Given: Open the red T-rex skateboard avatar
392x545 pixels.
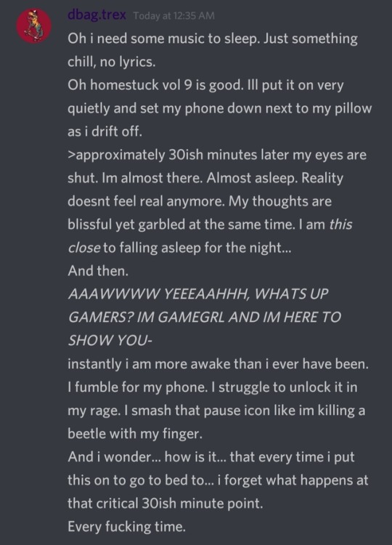Looking at the screenshot, I should click(34, 26).
